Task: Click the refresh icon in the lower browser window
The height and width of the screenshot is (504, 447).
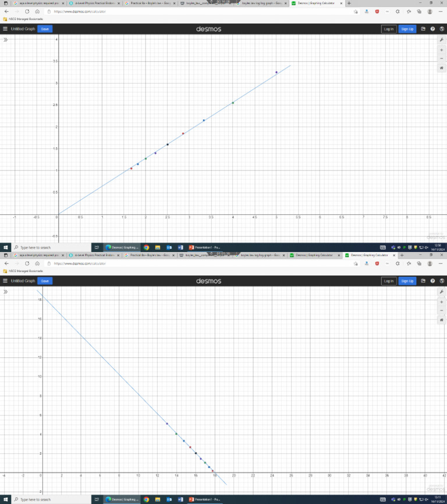Action: pos(27,264)
